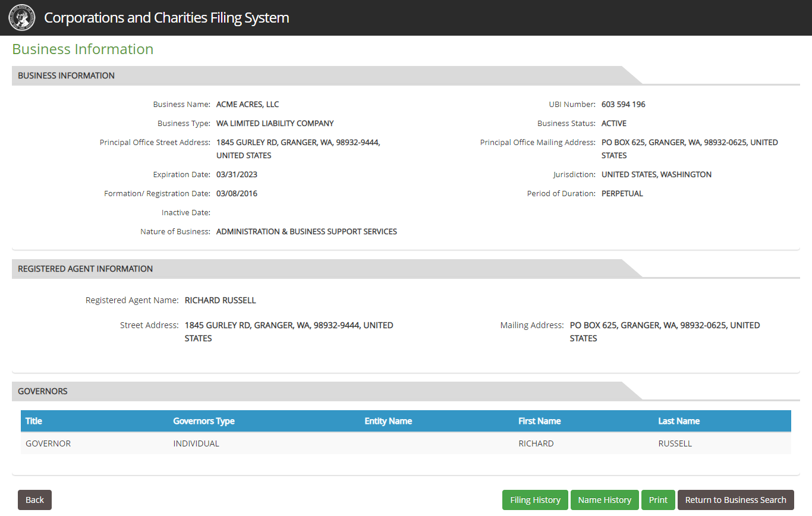Sort governors by Title column header

pyautogui.click(x=34, y=421)
